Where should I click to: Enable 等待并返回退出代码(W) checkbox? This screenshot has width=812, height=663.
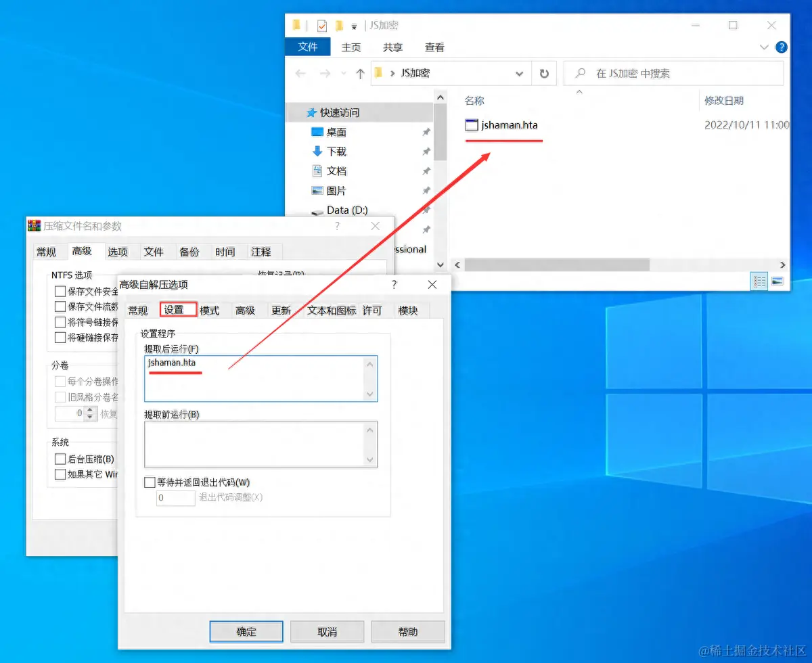tap(150, 482)
